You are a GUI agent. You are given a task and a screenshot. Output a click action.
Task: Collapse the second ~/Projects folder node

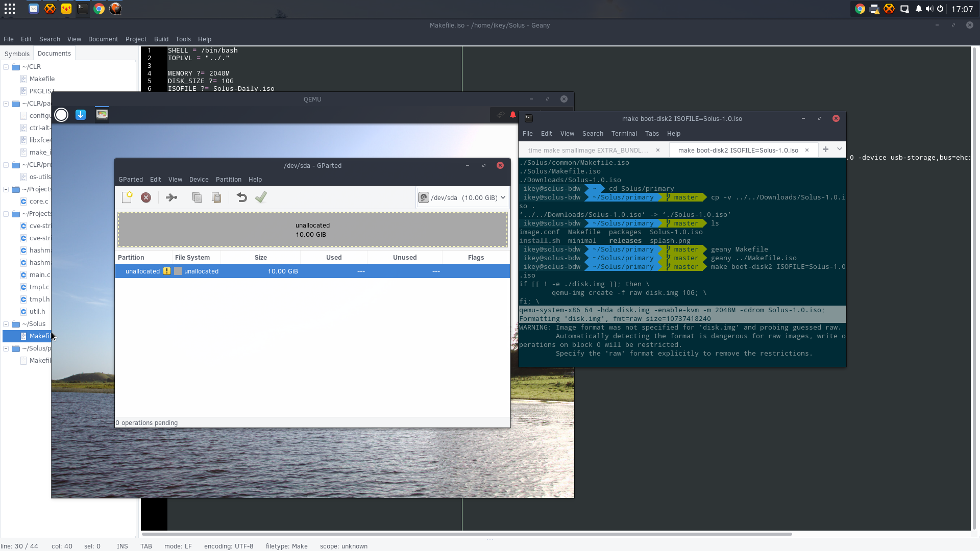click(6, 214)
